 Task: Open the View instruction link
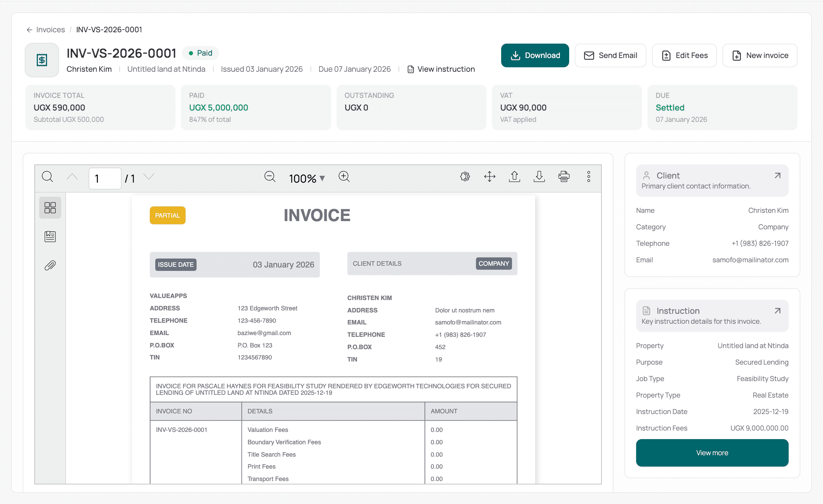tap(441, 69)
